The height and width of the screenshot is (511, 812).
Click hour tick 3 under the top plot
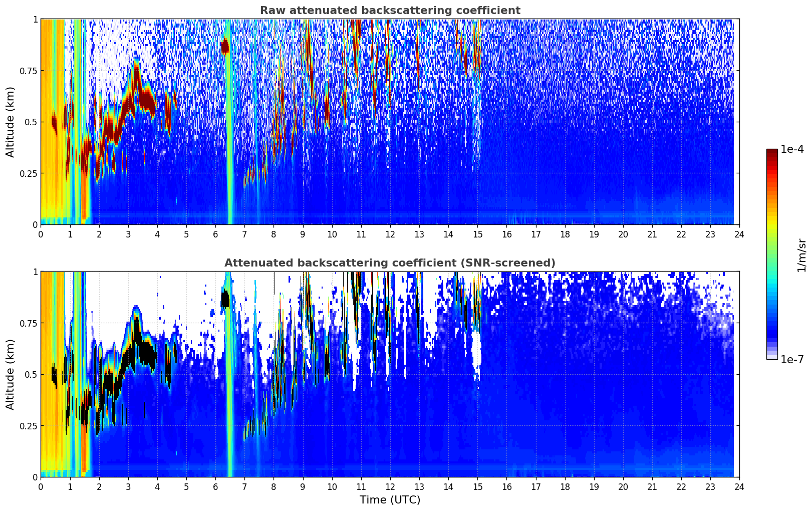pos(128,234)
